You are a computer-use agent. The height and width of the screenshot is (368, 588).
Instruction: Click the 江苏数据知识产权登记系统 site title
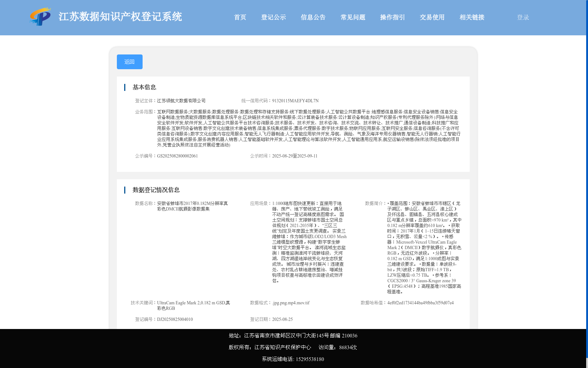pos(120,17)
